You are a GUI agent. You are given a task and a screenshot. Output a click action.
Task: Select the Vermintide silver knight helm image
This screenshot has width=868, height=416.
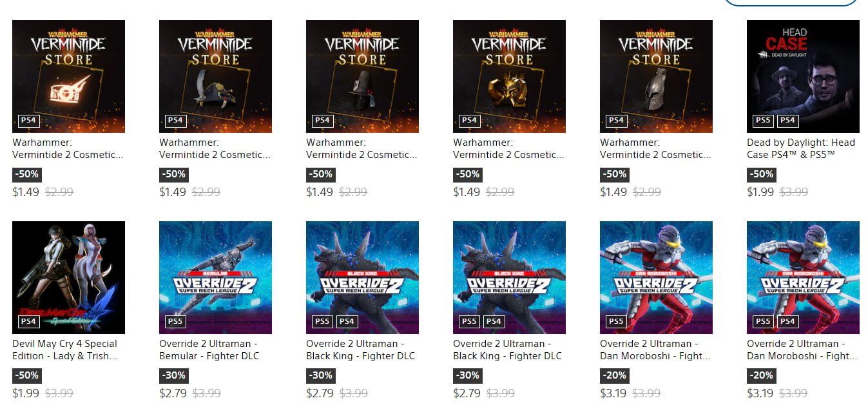[656, 76]
